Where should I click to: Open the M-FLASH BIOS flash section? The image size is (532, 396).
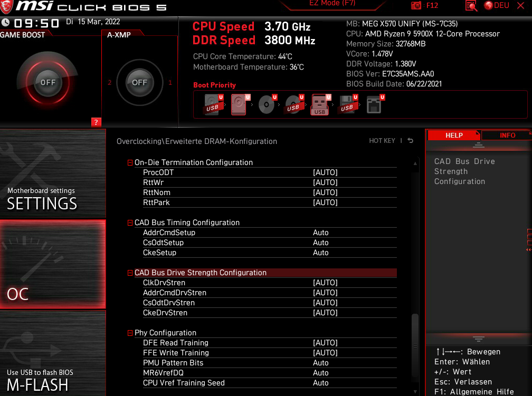coord(53,353)
